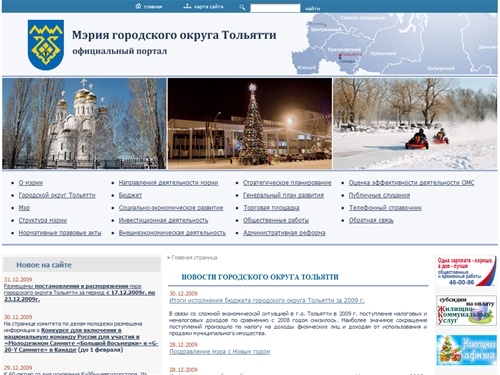Click the '28.12.2009' date above mayor's greeting
500x375 pixels.
click(183, 344)
